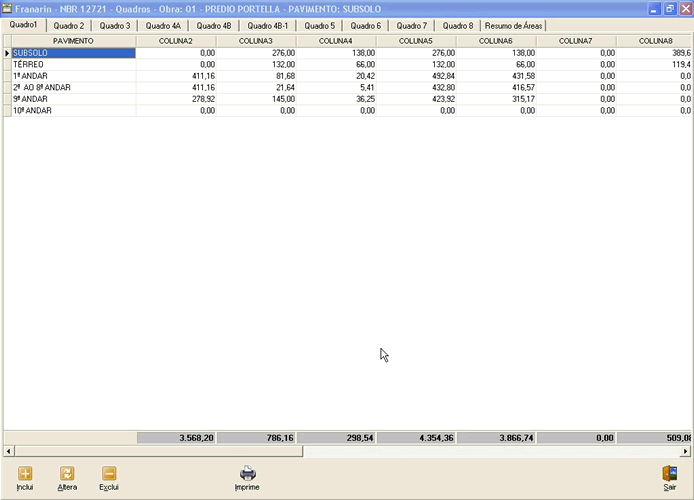
Task: Click the cell with value 81,68
Action: pyautogui.click(x=256, y=76)
